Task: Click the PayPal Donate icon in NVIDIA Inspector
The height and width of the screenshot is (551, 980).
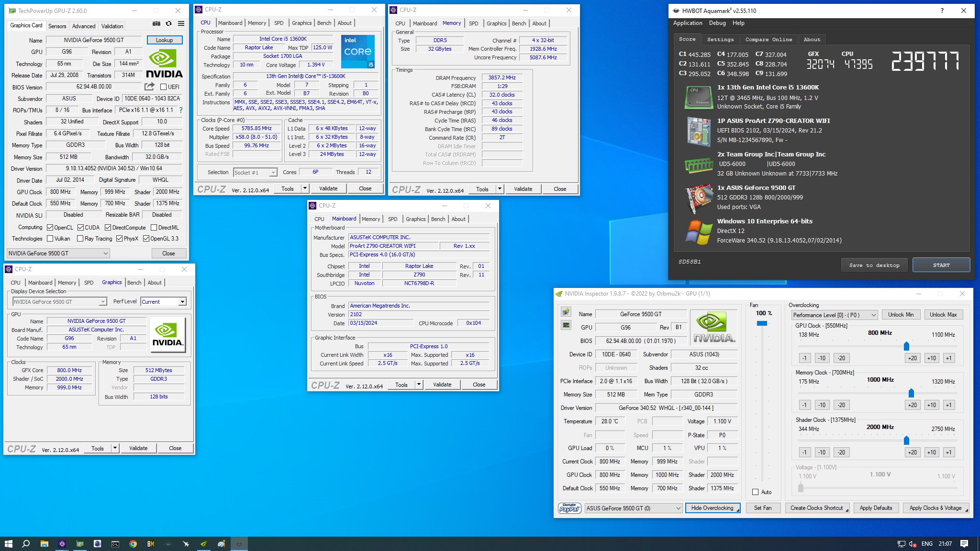Action: point(569,508)
